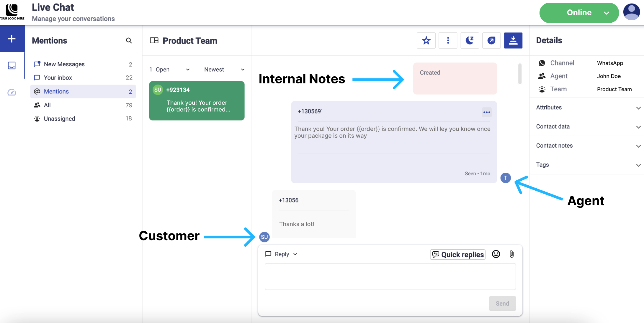Open the three-dot conversation options menu
Viewport: 644px width, 323px height.
[x=448, y=40]
